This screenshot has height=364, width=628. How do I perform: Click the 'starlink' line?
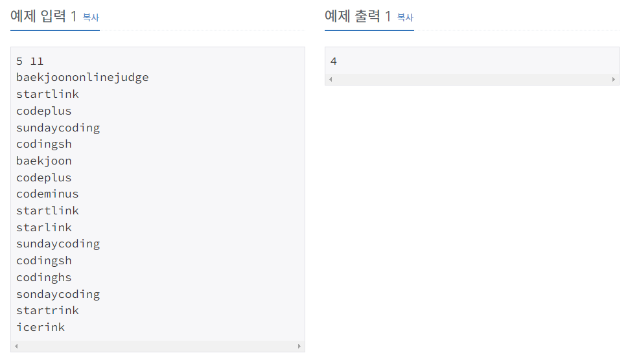[x=44, y=227]
